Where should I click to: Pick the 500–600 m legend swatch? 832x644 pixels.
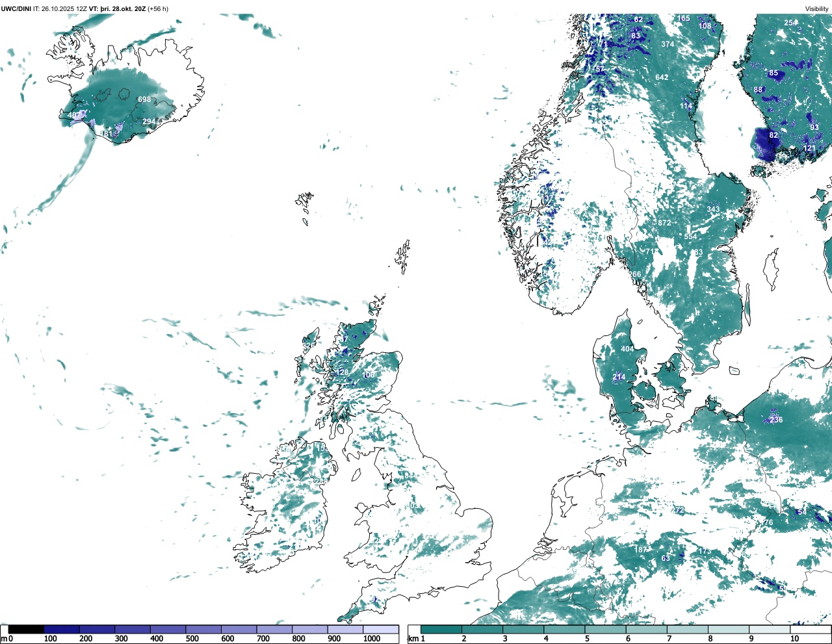pyautogui.click(x=203, y=629)
